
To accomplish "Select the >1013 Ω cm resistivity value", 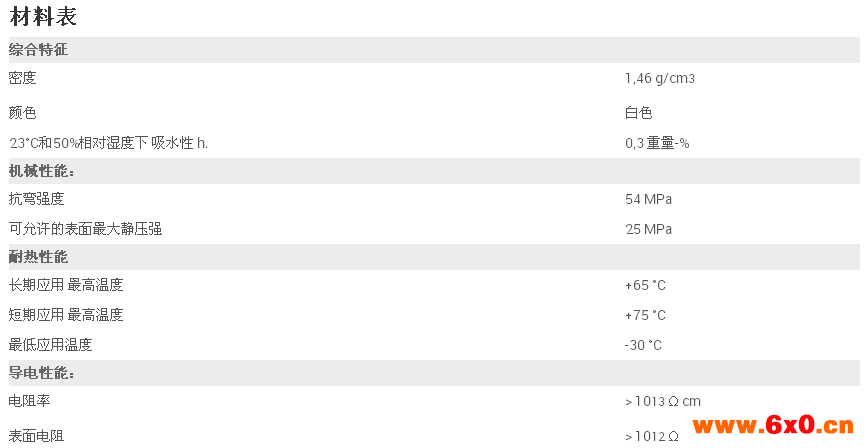I will [x=663, y=401].
